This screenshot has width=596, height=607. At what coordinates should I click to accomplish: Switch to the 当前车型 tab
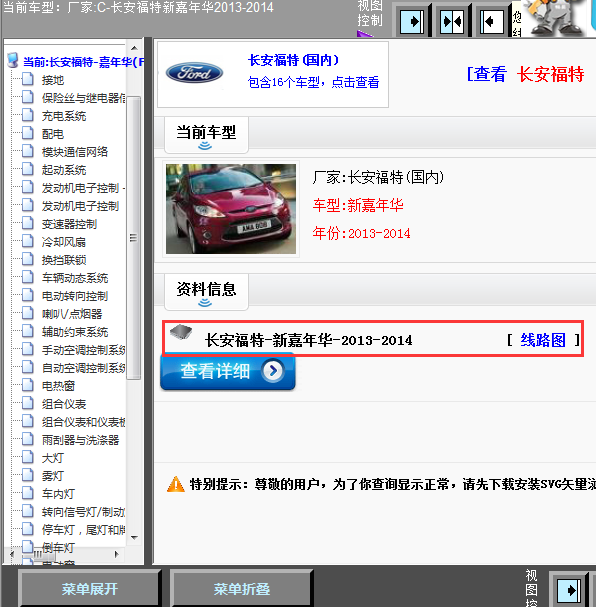206,135
